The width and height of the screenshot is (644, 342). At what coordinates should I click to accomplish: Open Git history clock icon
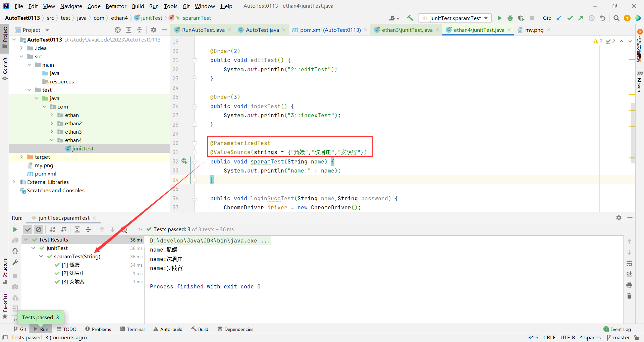tap(592, 18)
